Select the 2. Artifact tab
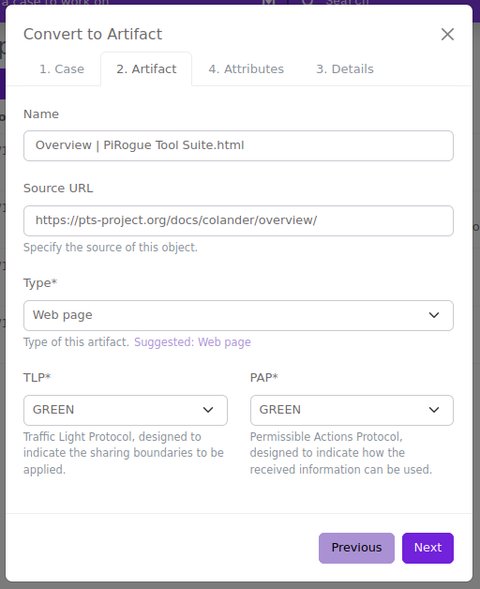Screen dimensions: 480x589 pos(146,69)
